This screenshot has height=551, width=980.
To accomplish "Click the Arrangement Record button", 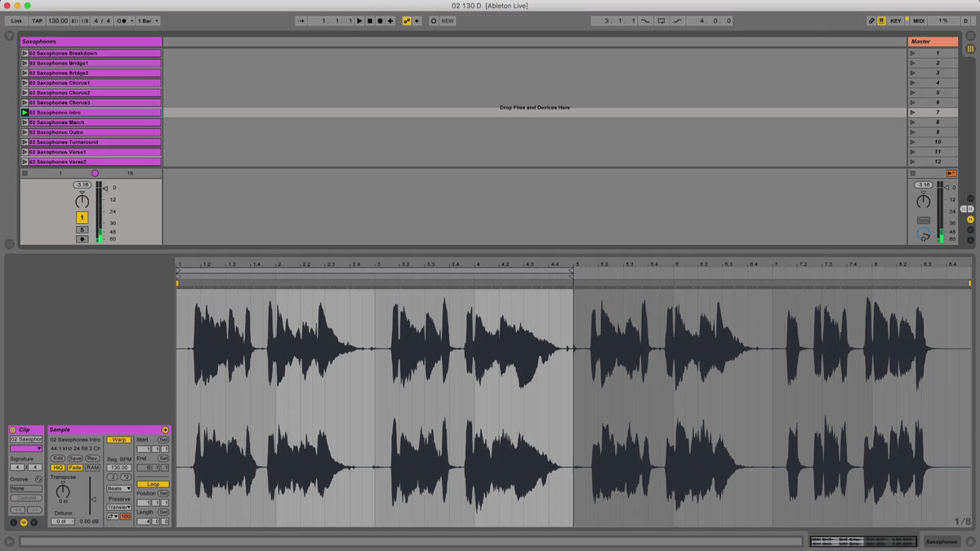I will pyautogui.click(x=380, y=20).
